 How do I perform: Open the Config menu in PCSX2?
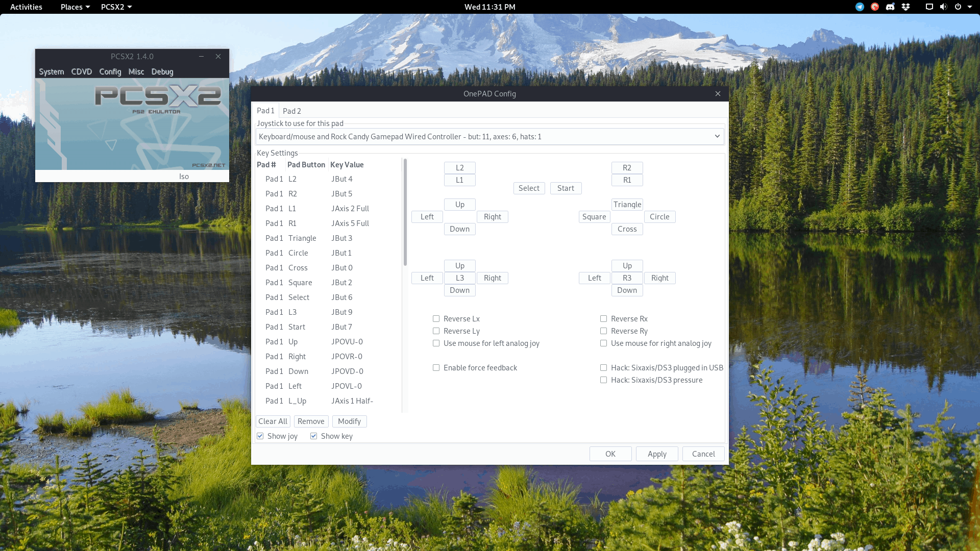pos(110,72)
